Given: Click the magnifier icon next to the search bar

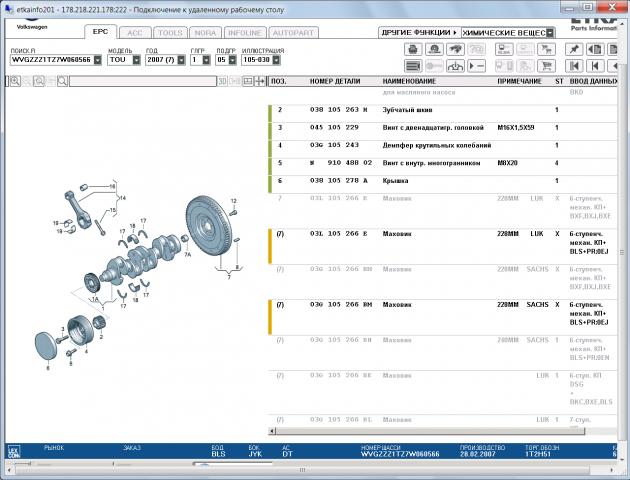Looking at the screenshot, I should pos(62,81).
